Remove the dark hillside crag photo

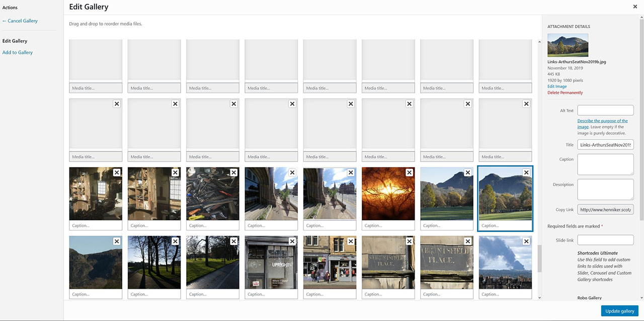tap(116, 241)
